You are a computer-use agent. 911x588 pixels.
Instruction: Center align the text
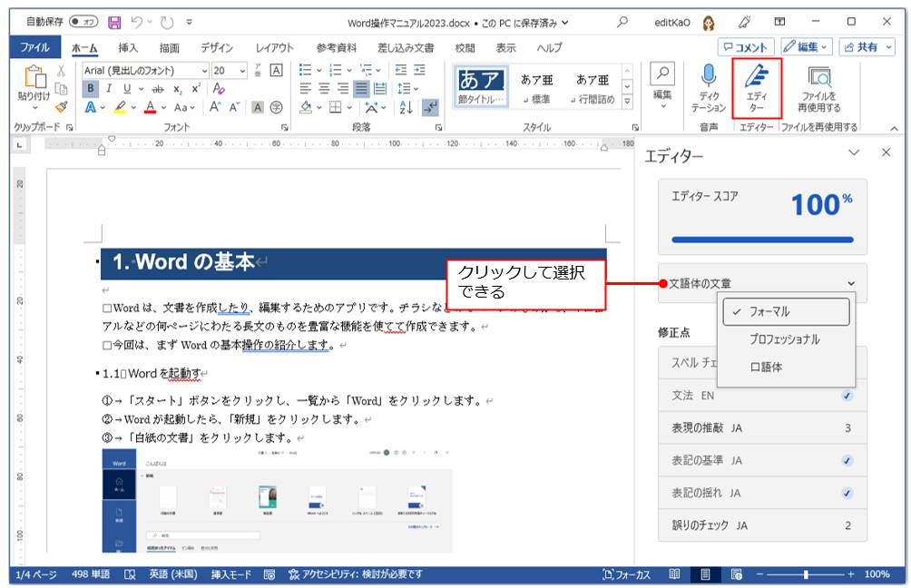pos(324,89)
